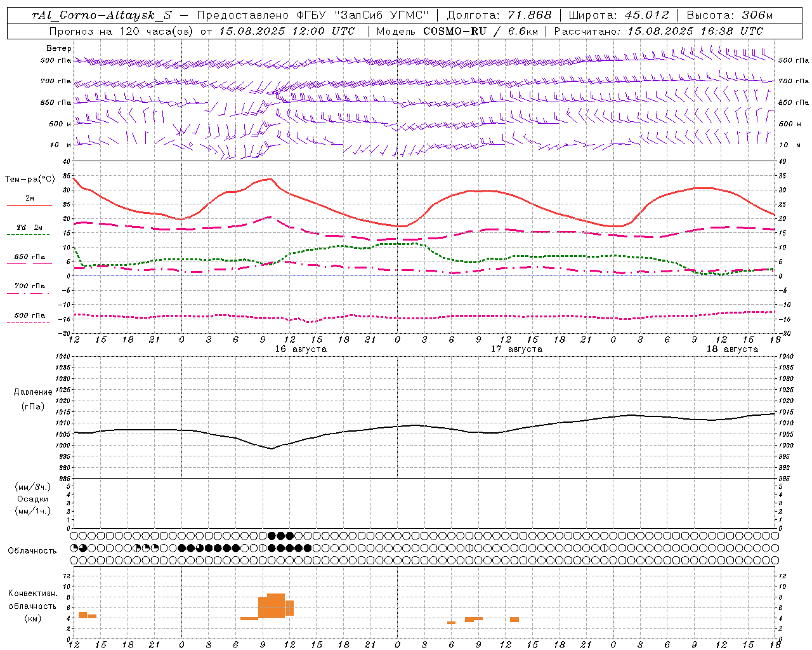This screenshot has height=650, width=812.
Task: Click the (км) unit label under облачность
Action: (x=33, y=618)
